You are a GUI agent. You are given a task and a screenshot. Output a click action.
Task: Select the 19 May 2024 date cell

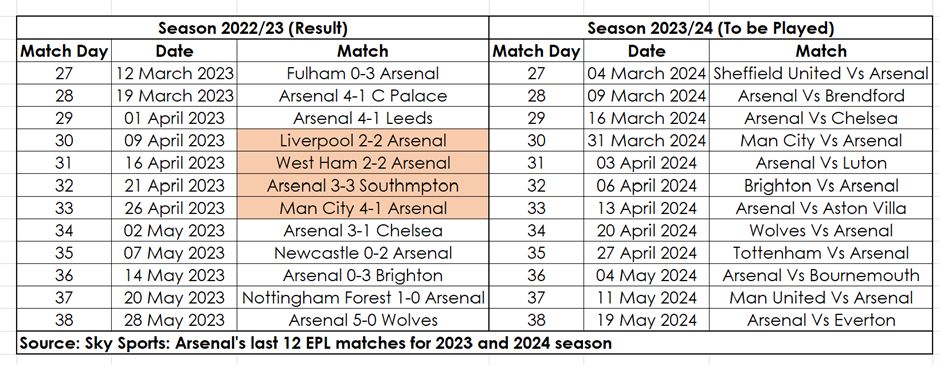[x=646, y=320]
